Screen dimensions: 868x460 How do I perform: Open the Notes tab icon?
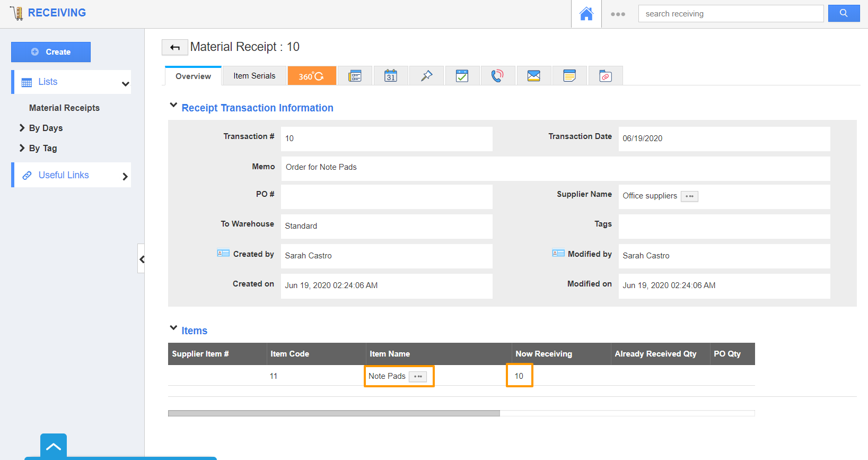(569, 76)
